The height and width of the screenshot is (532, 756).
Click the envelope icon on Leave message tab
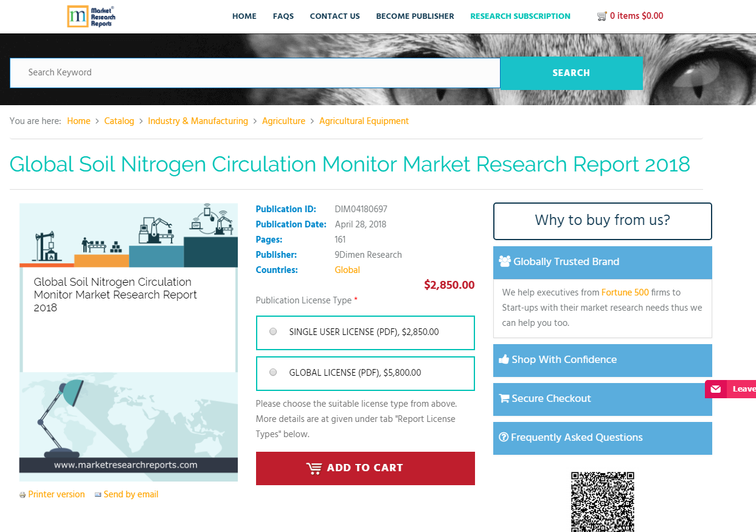tap(716, 389)
